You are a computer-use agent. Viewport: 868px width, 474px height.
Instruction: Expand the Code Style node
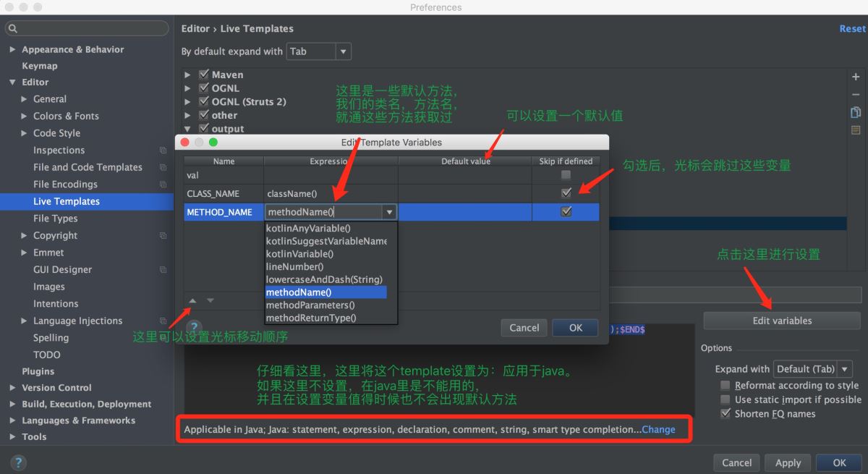[x=24, y=133]
